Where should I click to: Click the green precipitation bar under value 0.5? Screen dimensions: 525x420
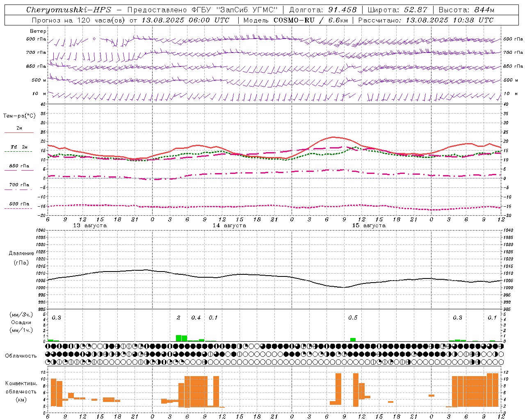pyautogui.click(x=353, y=340)
